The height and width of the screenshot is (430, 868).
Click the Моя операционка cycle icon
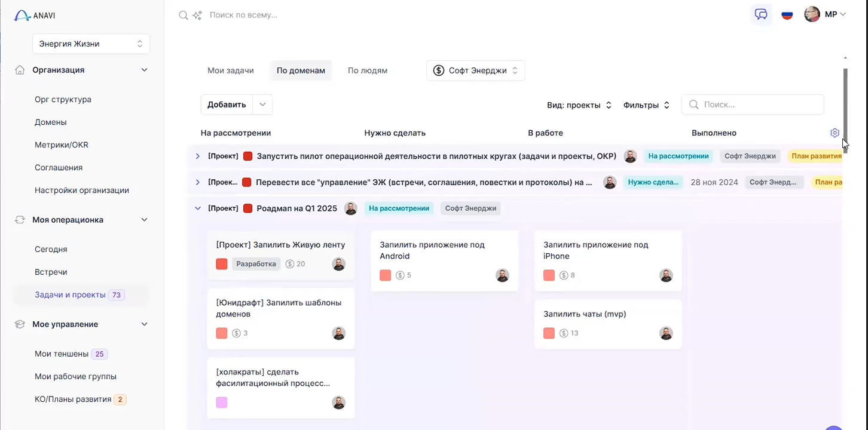pyautogui.click(x=20, y=220)
